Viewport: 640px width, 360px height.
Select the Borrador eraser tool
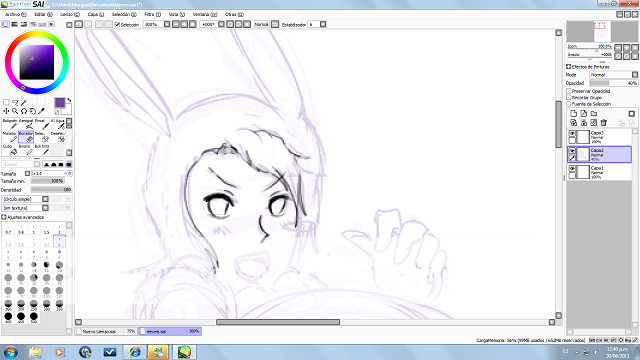point(26,137)
